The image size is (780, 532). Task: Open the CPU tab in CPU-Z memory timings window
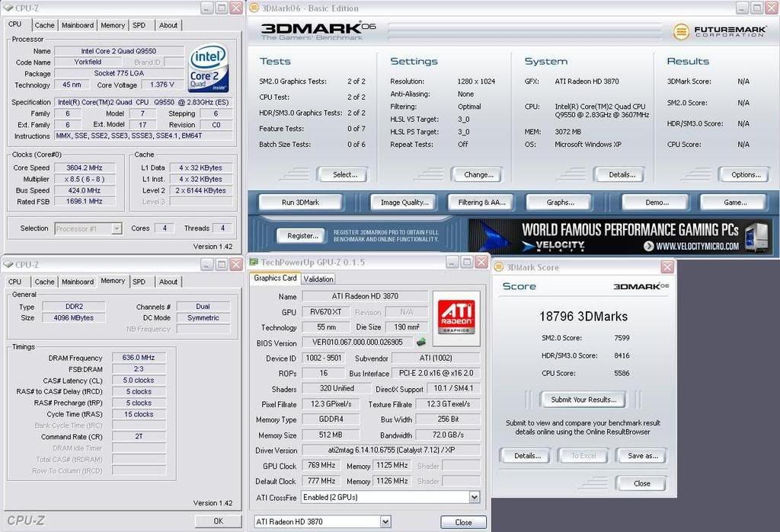(15, 282)
